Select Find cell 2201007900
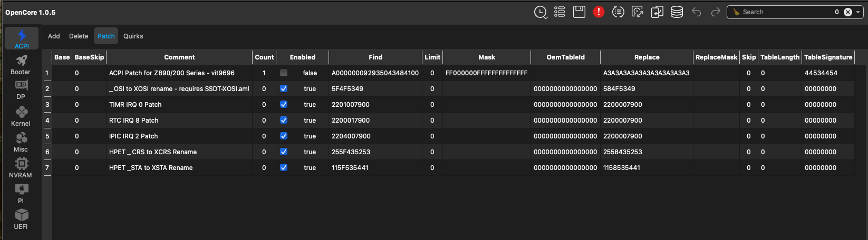868x240 pixels. 375,105
